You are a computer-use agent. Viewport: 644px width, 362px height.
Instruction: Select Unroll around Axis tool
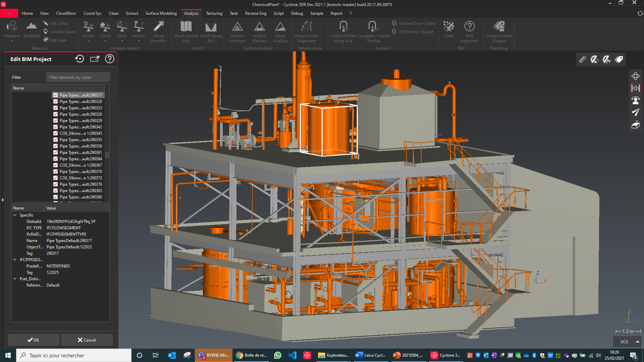[186, 32]
